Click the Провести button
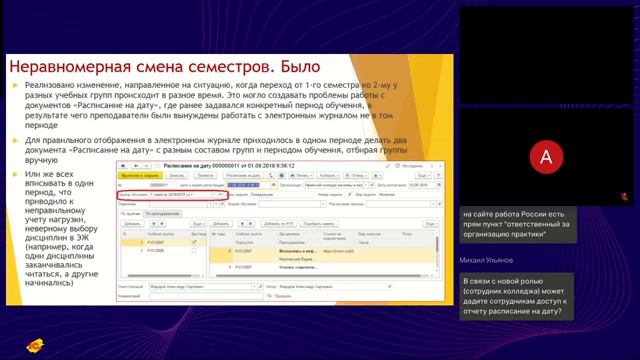 tap(205, 176)
